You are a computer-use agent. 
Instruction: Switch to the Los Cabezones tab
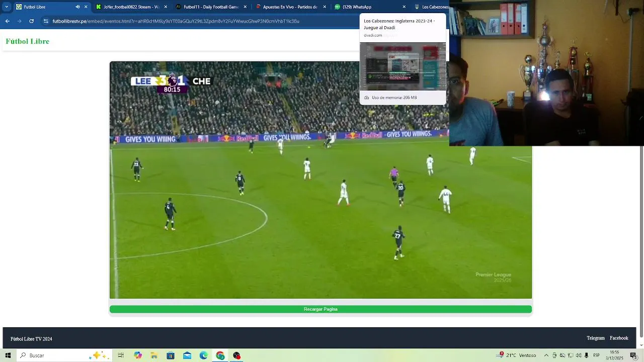tap(431, 7)
